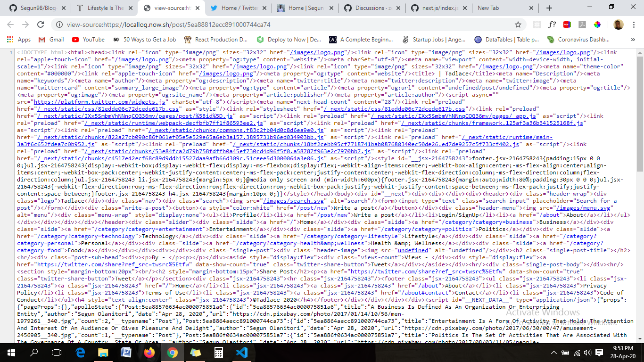Close the active view-source tab

(198, 8)
